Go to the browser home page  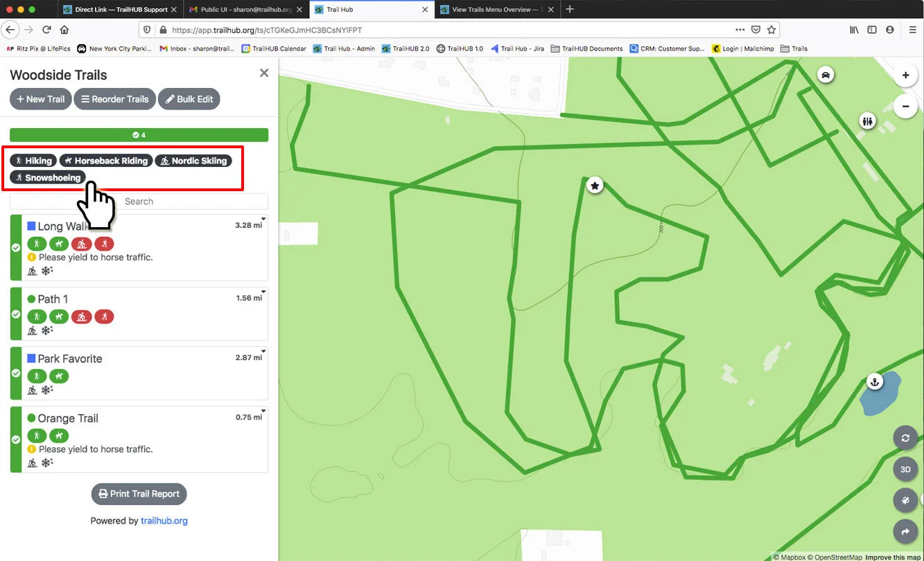tap(64, 30)
